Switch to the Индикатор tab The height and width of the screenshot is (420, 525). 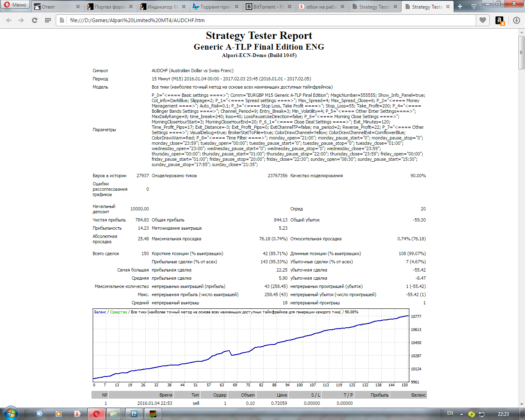point(163,7)
